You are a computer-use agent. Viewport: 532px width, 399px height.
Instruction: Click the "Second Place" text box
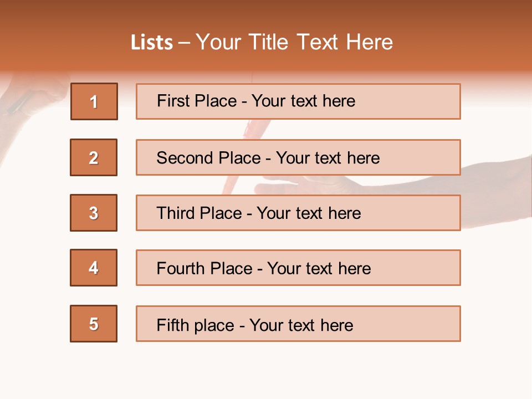pyautogui.click(x=298, y=157)
